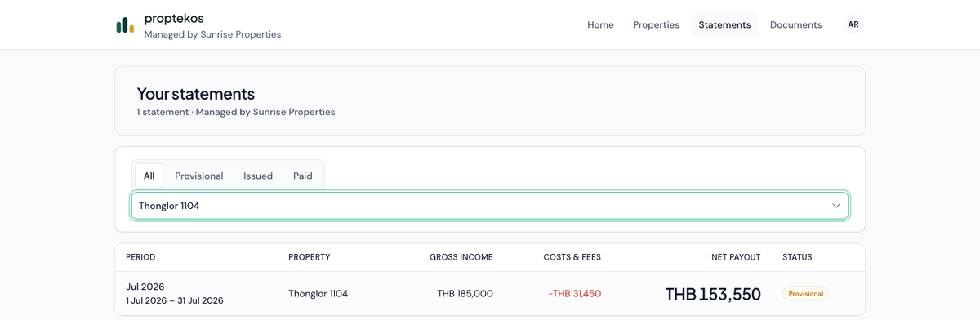Show Issued statements tab
This screenshot has height=320, width=980.
click(x=258, y=176)
